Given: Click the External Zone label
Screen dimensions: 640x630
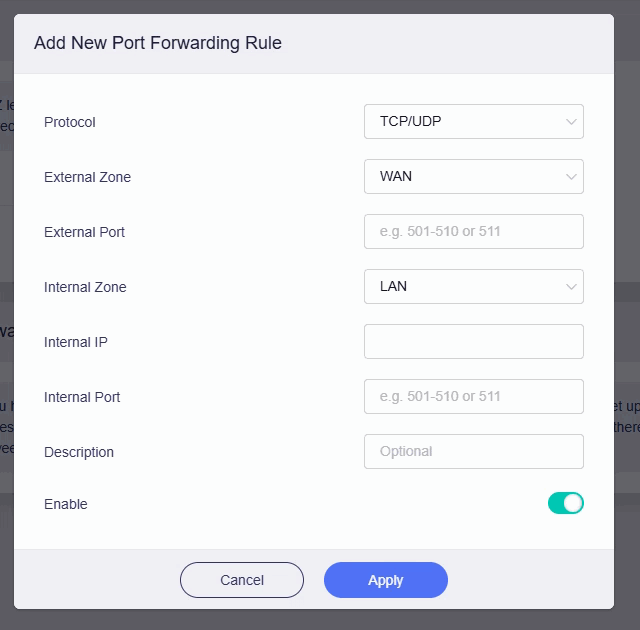Looking at the screenshot, I should [x=87, y=177].
